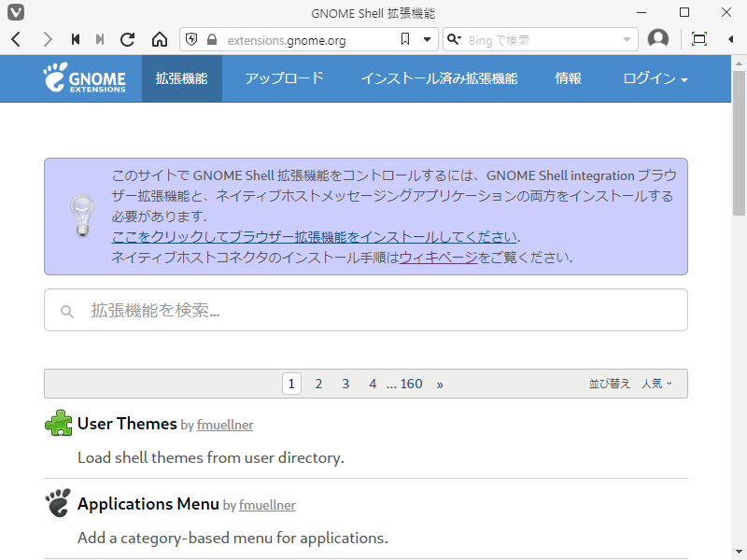747x560 pixels.
Task: Open search engine selector magnifier
Action: [454, 39]
